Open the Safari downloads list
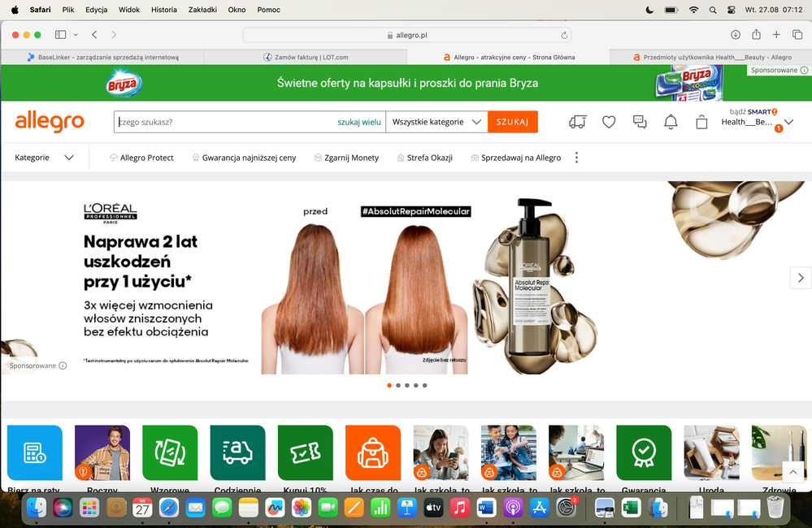Screen dimensions: 812x528 (736, 35)
